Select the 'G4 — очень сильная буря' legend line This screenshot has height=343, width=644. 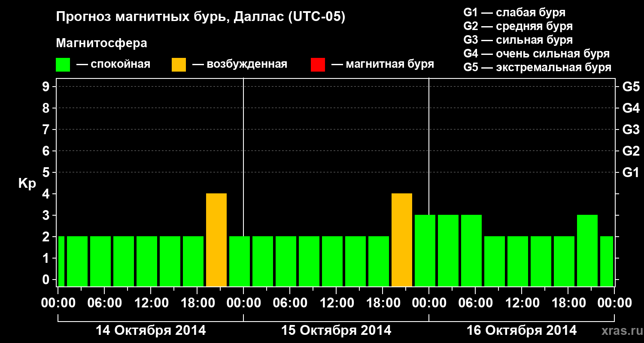tap(537, 54)
